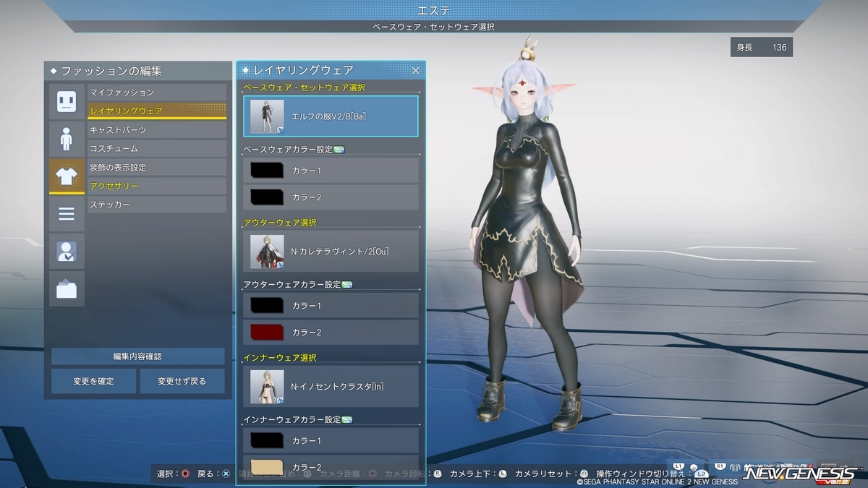
Task: Confirm changes with 変更を確定
Action: tap(93, 381)
